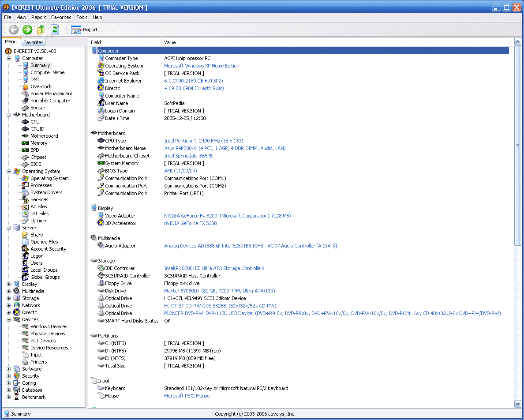The width and height of the screenshot is (524, 420).
Task: Open the Microsoft PS/2 Mouse link
Action: point(187,396)
